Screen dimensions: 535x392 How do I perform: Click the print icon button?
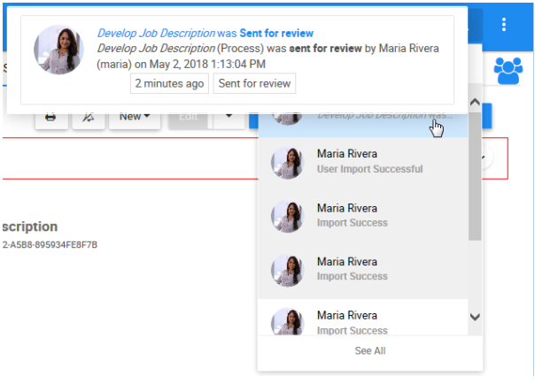click(51, 118)
